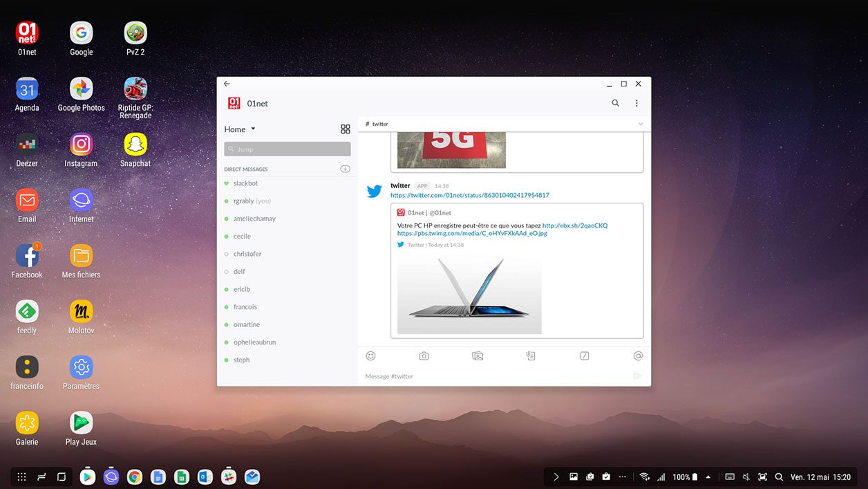Open Outlook from the taskbar
This screenshot has height=489, width=868.
(x=205, y=477)
